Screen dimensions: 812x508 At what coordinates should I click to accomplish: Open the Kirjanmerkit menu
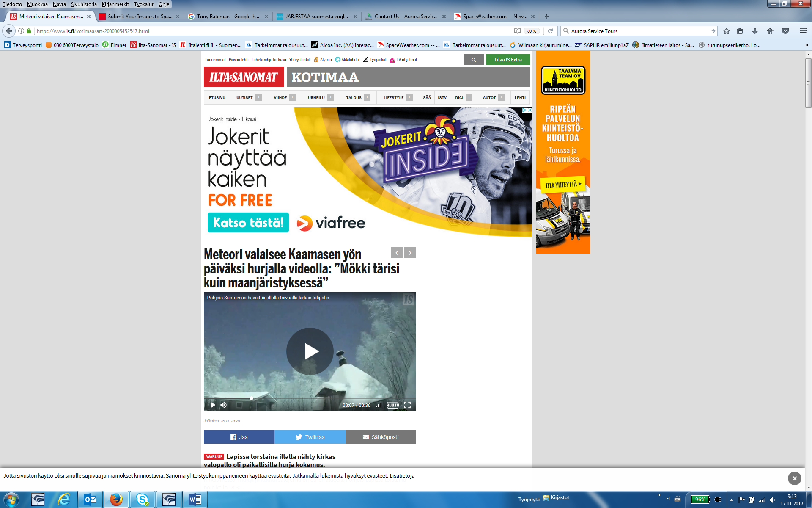[115, 4]
